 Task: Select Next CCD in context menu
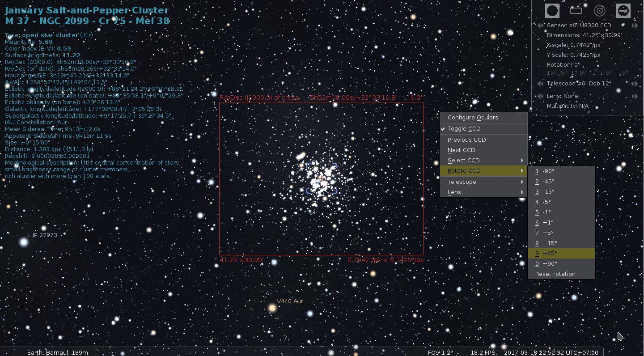461,150
